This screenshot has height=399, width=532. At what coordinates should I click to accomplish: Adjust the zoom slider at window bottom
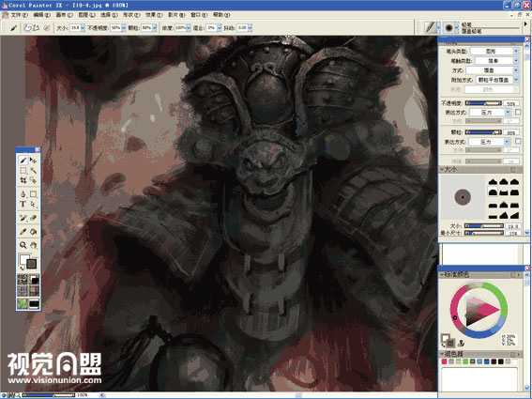(x=49, y=395)
